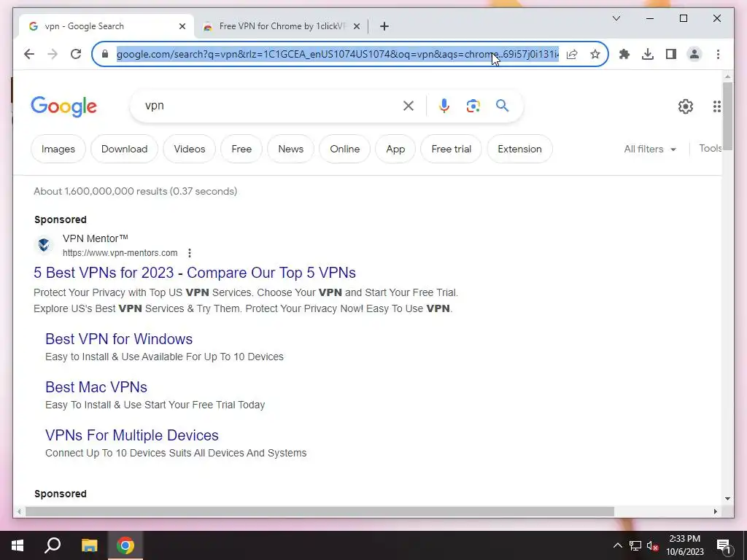Clear the search box with X
The height and width of the screenshot is (560, 747).
(x=409, y=106)
